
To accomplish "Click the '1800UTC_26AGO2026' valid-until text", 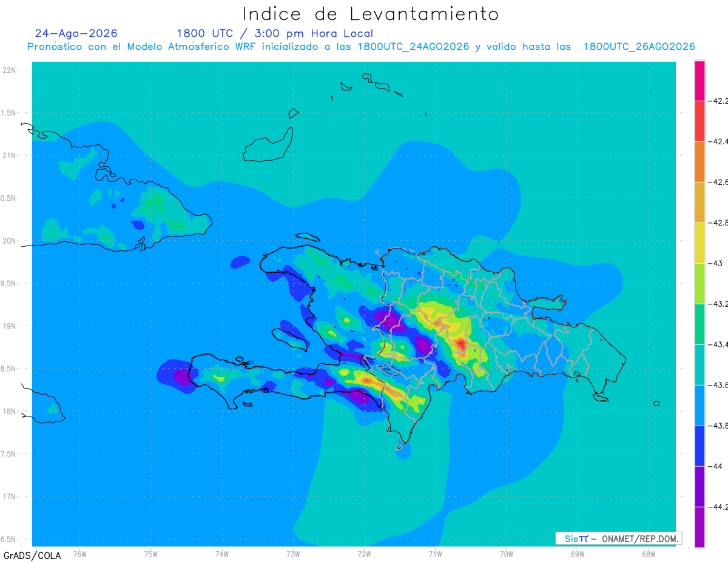I will (639, 47).
